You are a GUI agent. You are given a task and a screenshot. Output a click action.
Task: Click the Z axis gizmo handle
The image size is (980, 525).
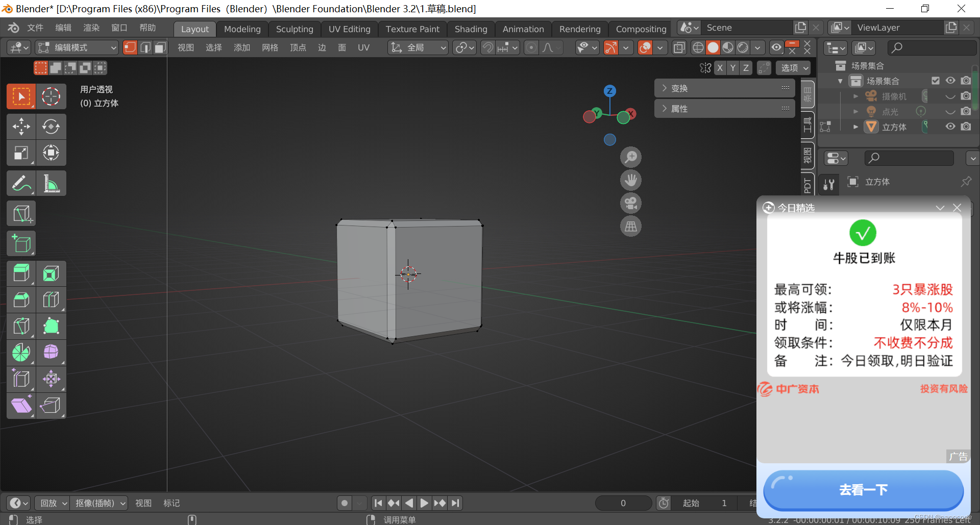click(x=609, y=91)
